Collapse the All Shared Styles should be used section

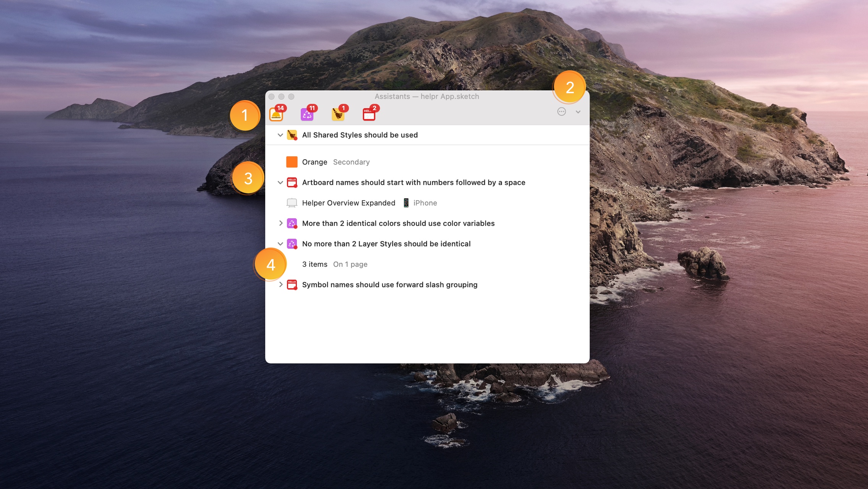[x=279, y=135]
